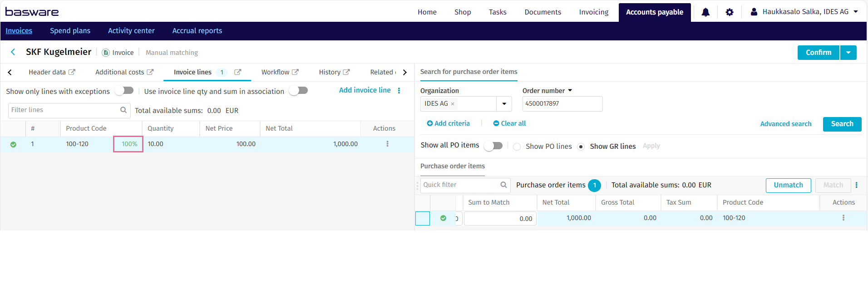Open purchase order items kebab menu

coord(857,185)
